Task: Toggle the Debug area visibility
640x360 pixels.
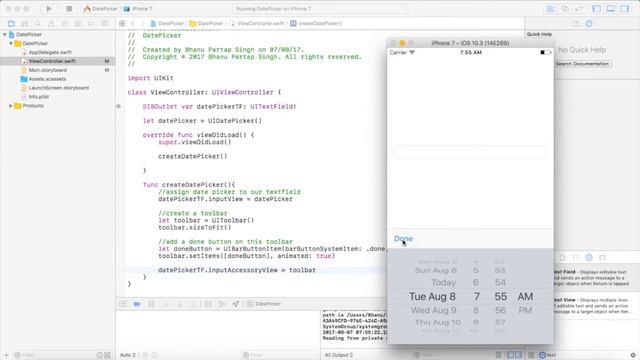Action: tap(611, 9)
